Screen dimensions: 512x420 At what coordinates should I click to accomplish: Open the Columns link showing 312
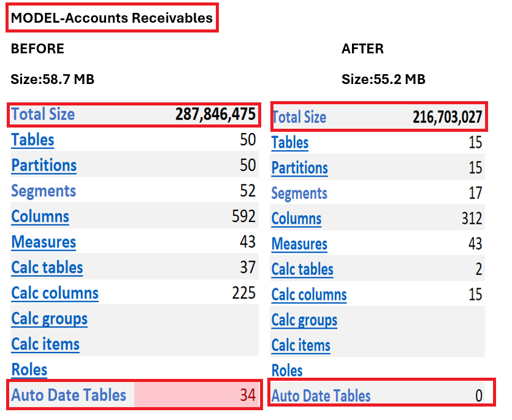(296, 219)
